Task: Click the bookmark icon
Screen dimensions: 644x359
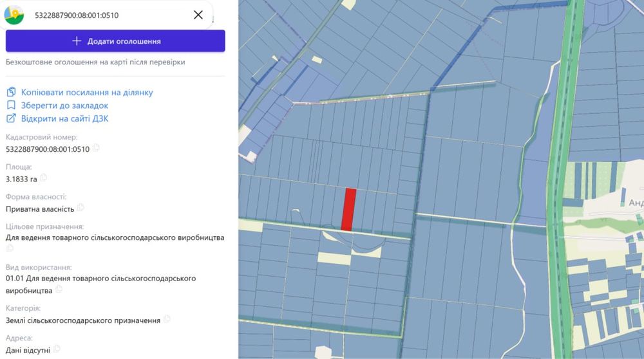Action: pos(11,106)
